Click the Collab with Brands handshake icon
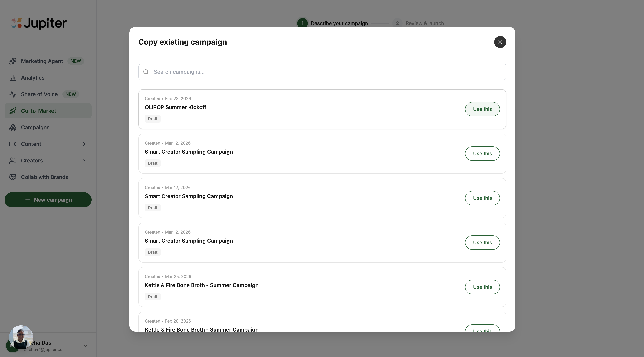The image size is (644, 357). (x=13, y=177)
